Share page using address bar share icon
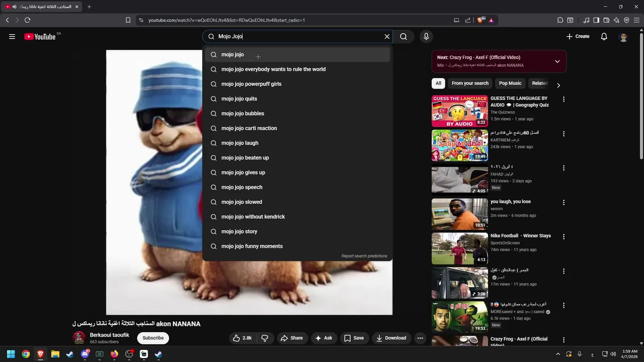This screenshot has height=362, width=644. 468,20
